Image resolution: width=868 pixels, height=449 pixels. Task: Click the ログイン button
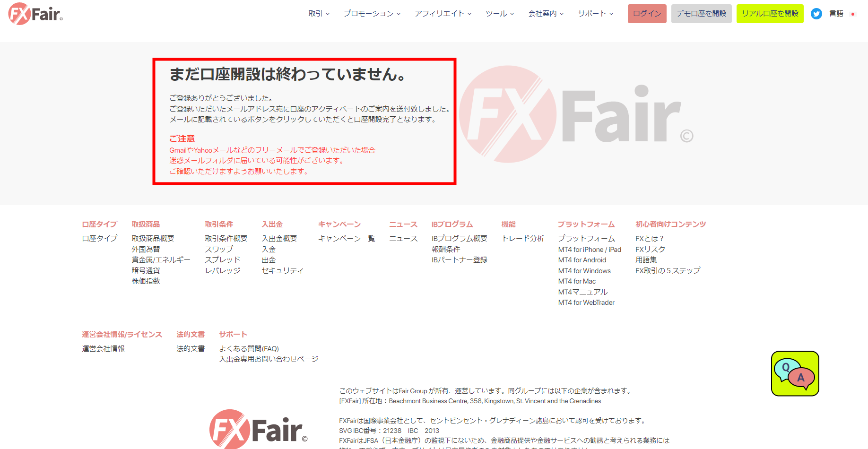pyautogui.click(x=647, y=14)
